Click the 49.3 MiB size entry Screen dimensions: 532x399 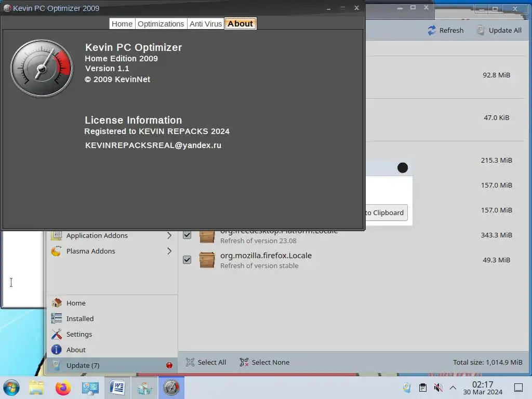tap(496, 260)
